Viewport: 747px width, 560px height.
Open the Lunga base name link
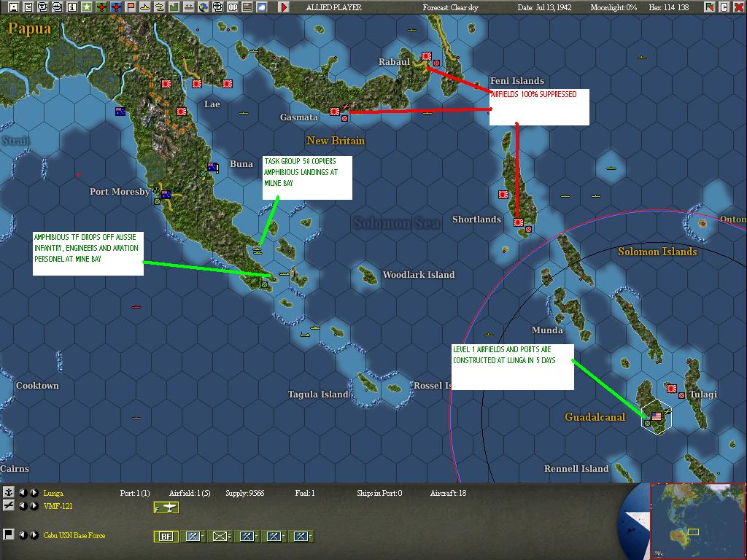click(53, 493)
